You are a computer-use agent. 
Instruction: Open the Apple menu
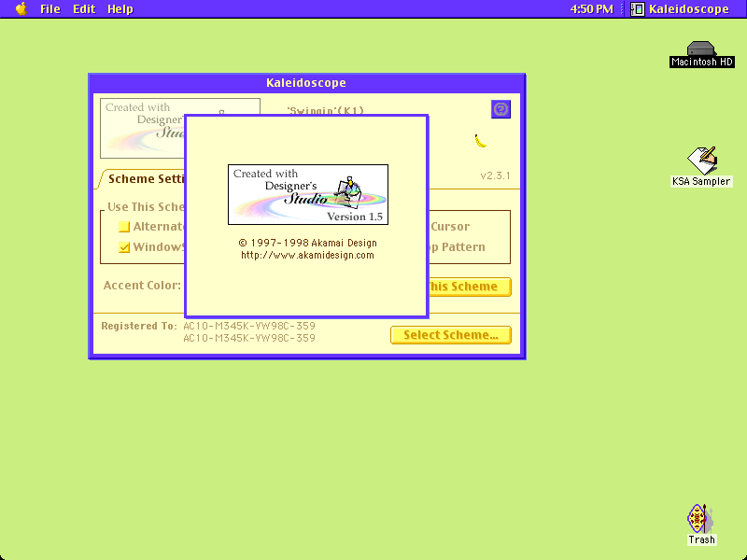21,8
